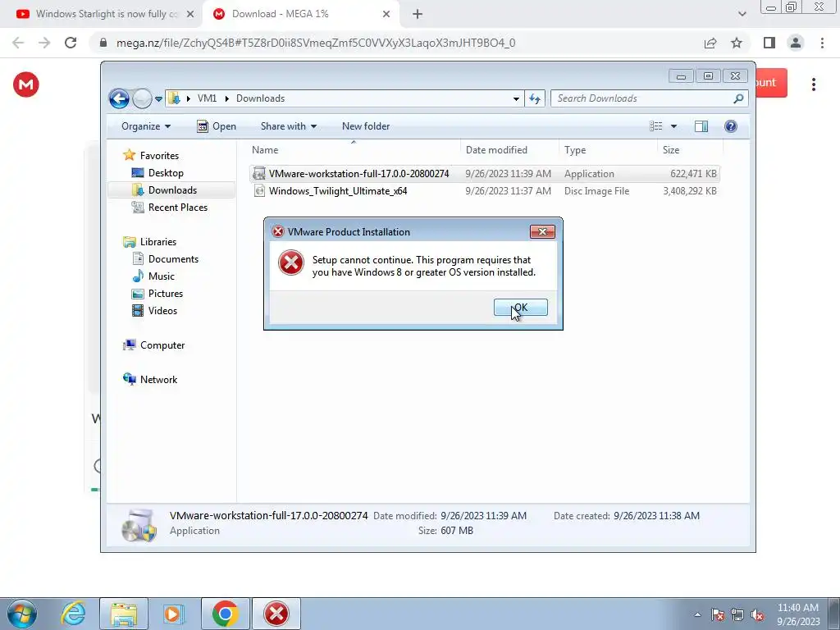Open Windows Explorer from the taskbar

(x=124, y=614)
